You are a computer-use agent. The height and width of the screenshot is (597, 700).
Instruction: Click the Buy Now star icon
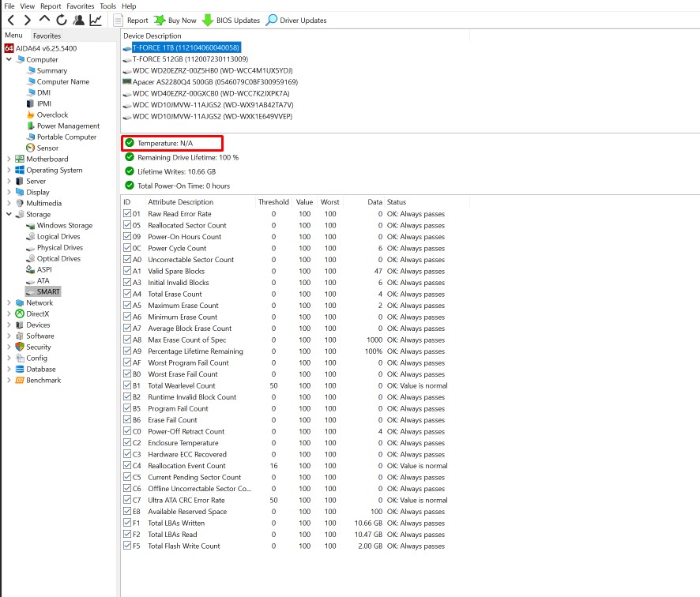pos(160,20)
